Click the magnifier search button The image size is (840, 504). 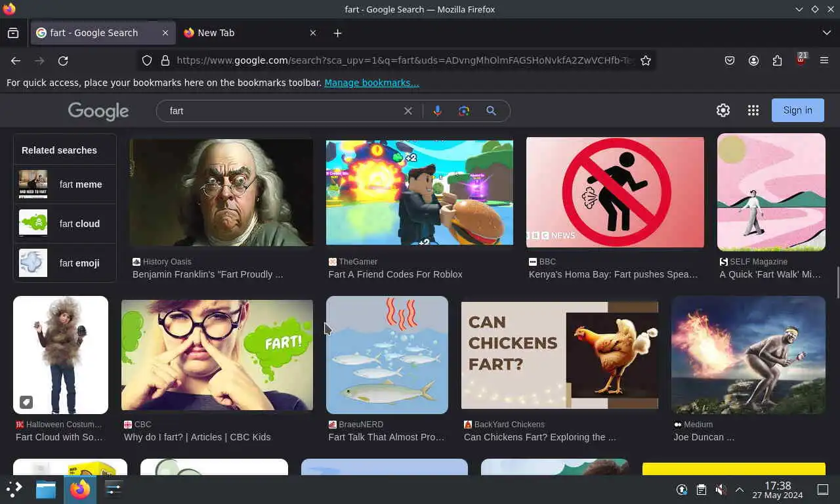click(x=491, y=111)
